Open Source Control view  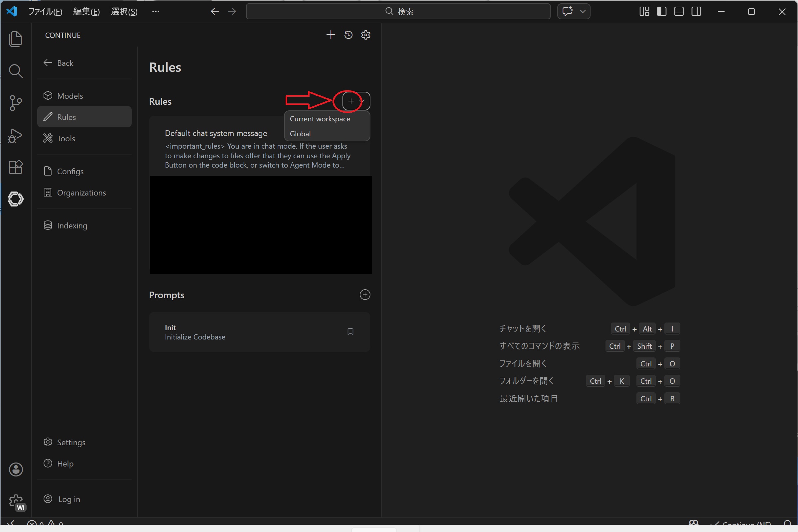(15, 103)
